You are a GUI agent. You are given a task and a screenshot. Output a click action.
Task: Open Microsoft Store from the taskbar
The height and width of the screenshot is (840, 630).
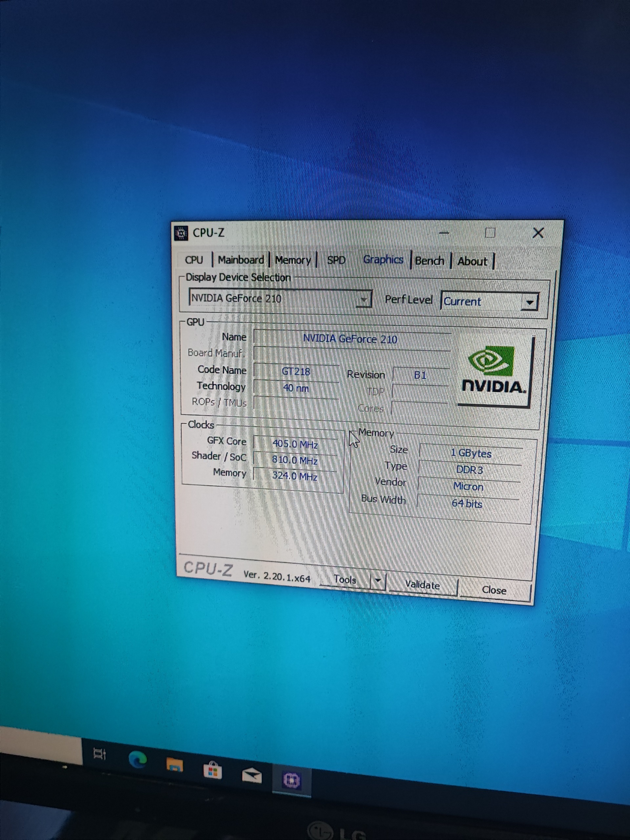[213, 770]
